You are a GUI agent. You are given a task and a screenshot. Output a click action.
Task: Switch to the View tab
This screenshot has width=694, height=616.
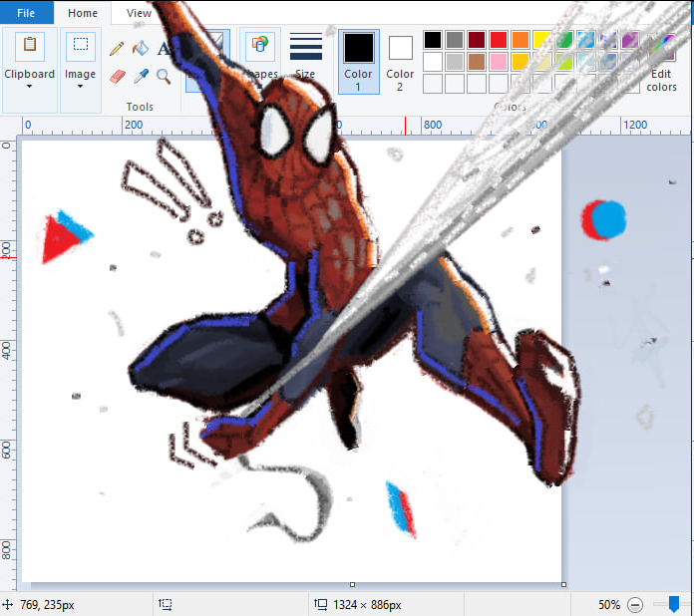point(139,13)
